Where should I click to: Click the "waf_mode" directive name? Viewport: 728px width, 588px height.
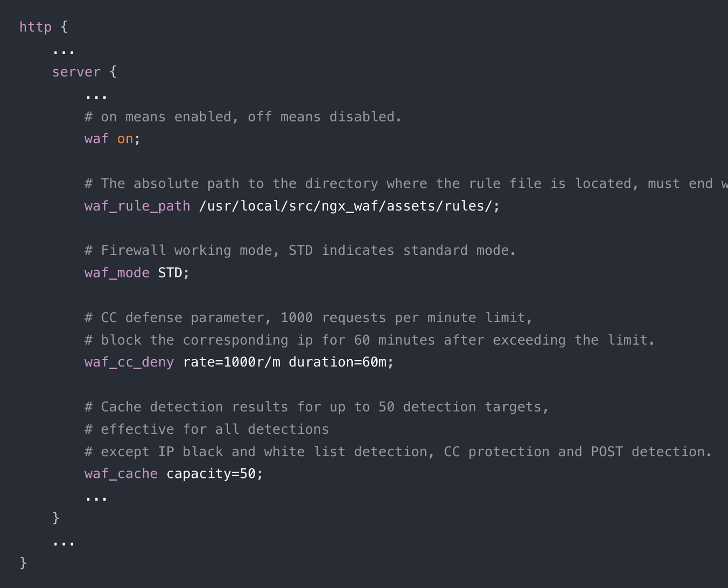[x=117, y=273]
